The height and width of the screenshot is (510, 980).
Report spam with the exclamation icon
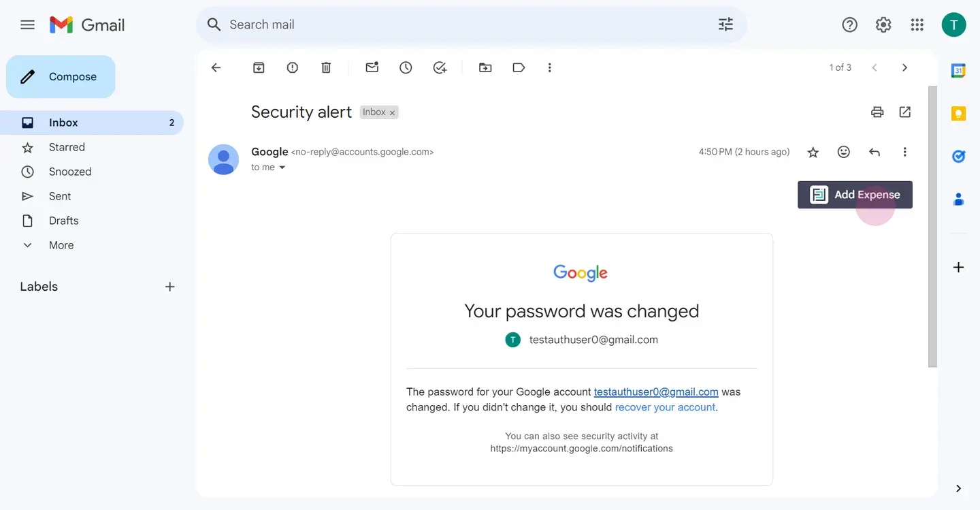tap(293, 67)
